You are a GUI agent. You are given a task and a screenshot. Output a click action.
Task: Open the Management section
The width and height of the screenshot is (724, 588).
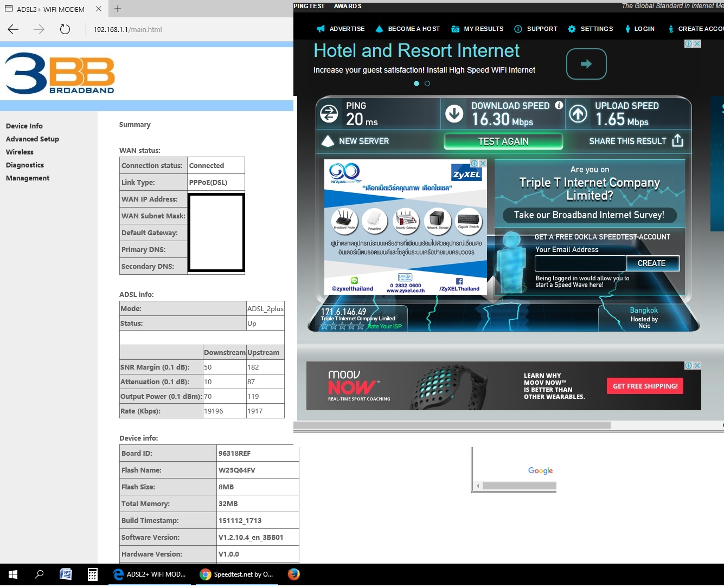[28, 178]
